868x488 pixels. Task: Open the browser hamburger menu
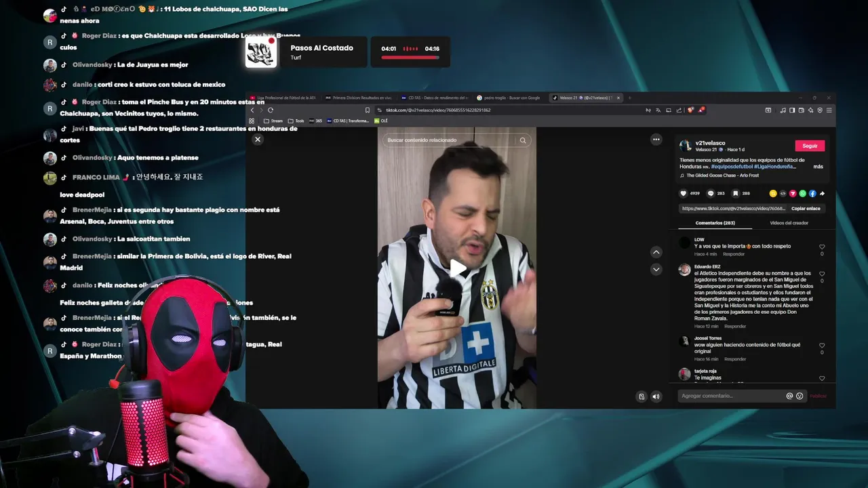pos(829,110)
